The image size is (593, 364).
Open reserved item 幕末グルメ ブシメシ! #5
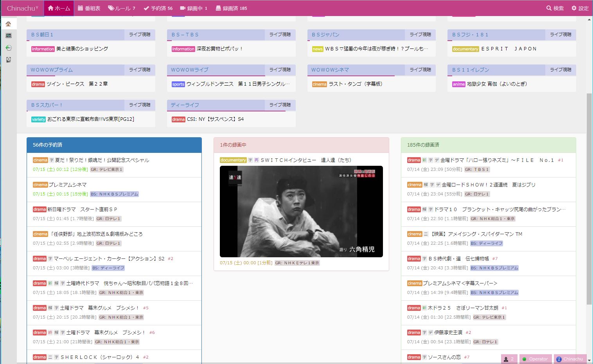click(114, 312)
